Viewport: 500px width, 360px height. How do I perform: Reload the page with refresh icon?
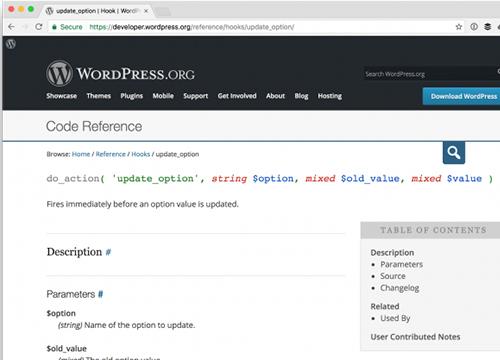(39, 27)
